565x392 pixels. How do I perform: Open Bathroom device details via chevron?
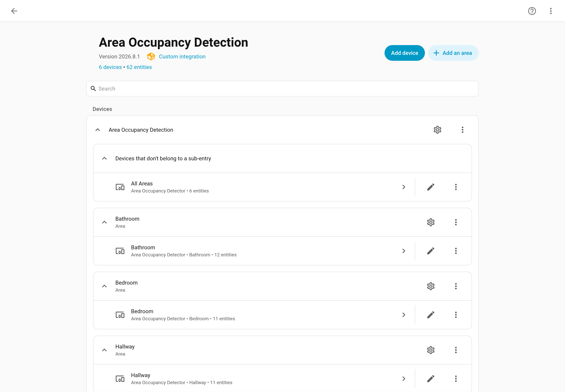click(x=404, y=251)
